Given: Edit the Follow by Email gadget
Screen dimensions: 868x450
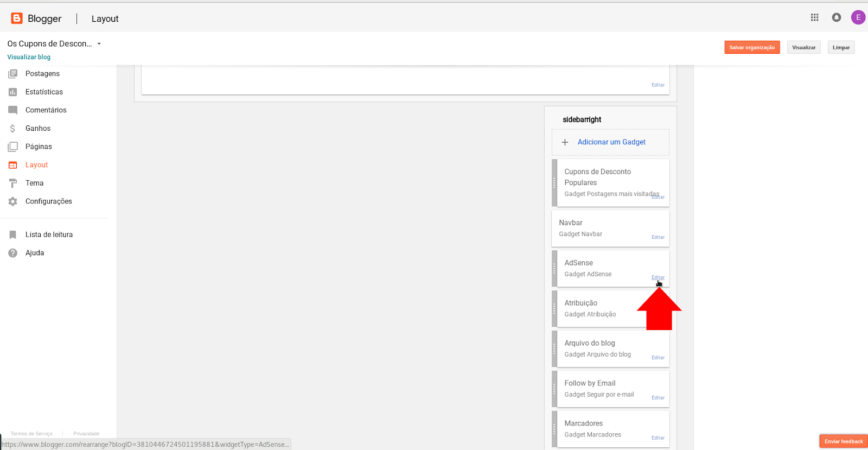Looking at the screenshot, I should [658, 398].
